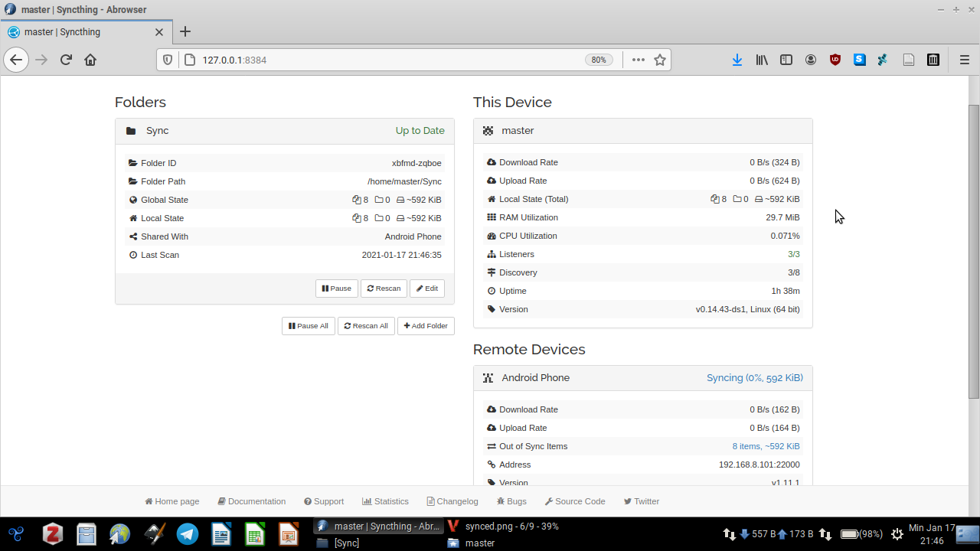Open the browser hamburger menu

click(x=965, y=60)
